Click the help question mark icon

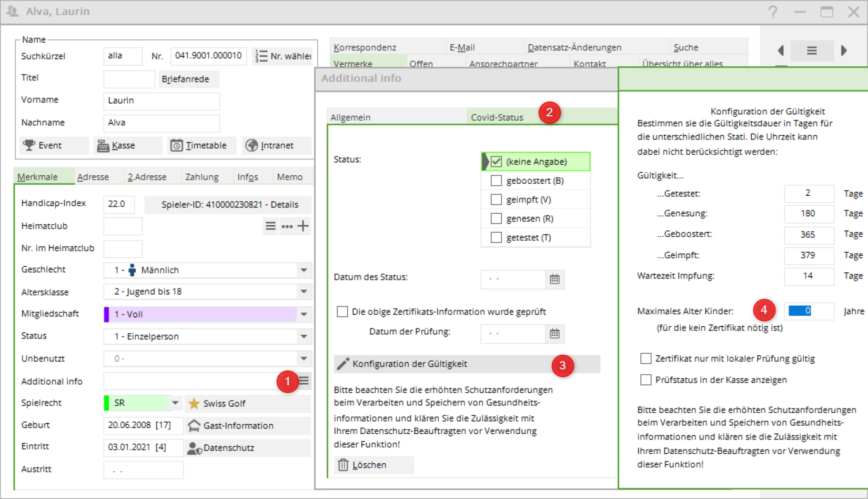(772, 12)
